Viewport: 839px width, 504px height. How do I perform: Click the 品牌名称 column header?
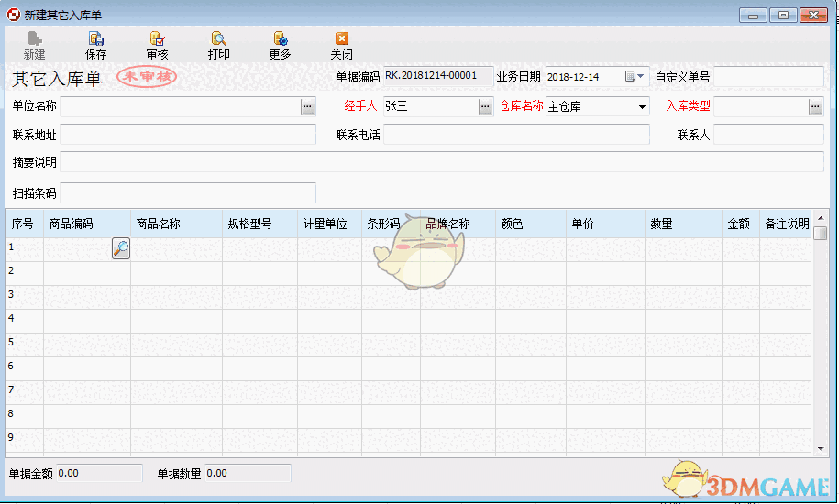click(x=458, y=224)
